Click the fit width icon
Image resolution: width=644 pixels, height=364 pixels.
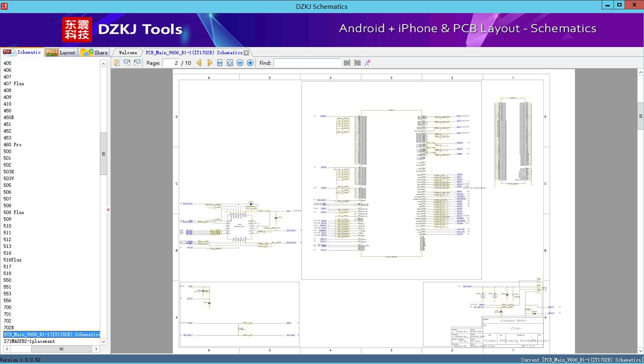coord(220,63)
